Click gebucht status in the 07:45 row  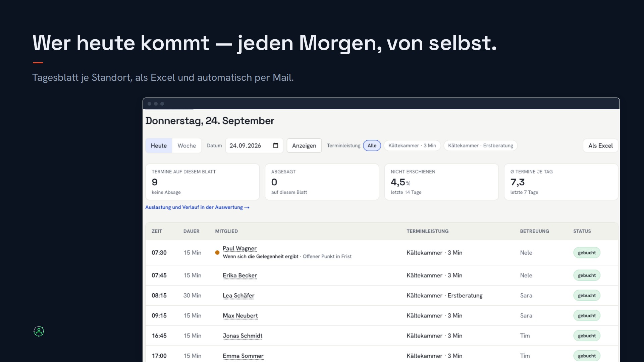587,275
